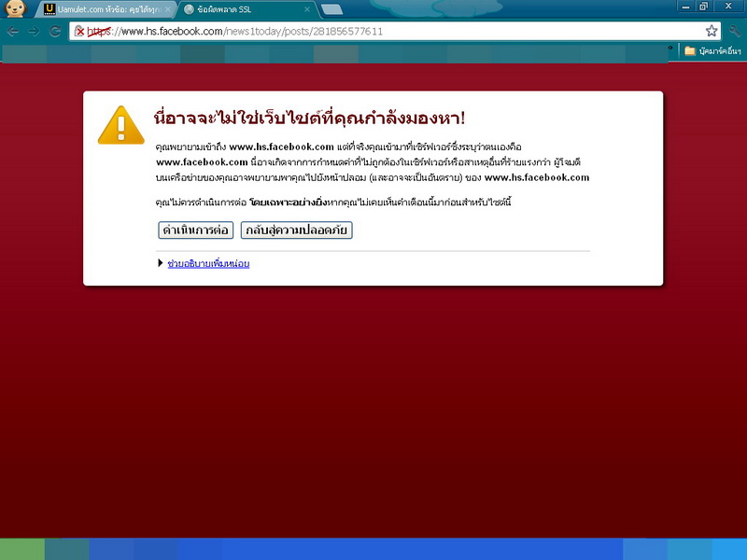Expand the bookmarks bar overflow chevron
747x560 pixels.
pyautogui.click(x=670, y=47)
